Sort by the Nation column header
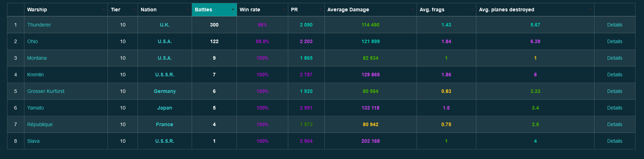This screenshot has width=644, height=159. click(x=149, y=10)
